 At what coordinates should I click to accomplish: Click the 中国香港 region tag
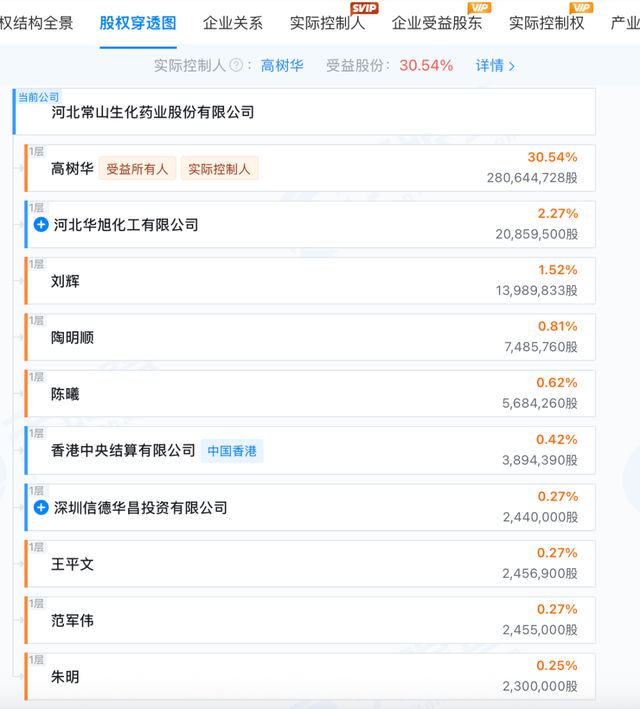[x=232, y=451]
